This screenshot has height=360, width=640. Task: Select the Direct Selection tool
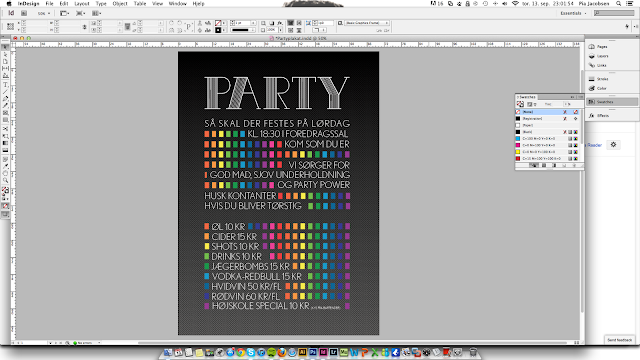point(5,54)
